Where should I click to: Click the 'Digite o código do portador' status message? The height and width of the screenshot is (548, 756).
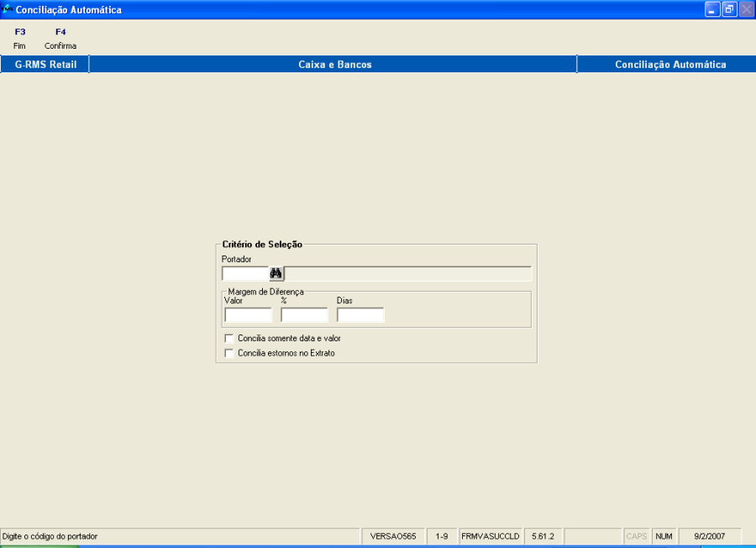[50, 536]
